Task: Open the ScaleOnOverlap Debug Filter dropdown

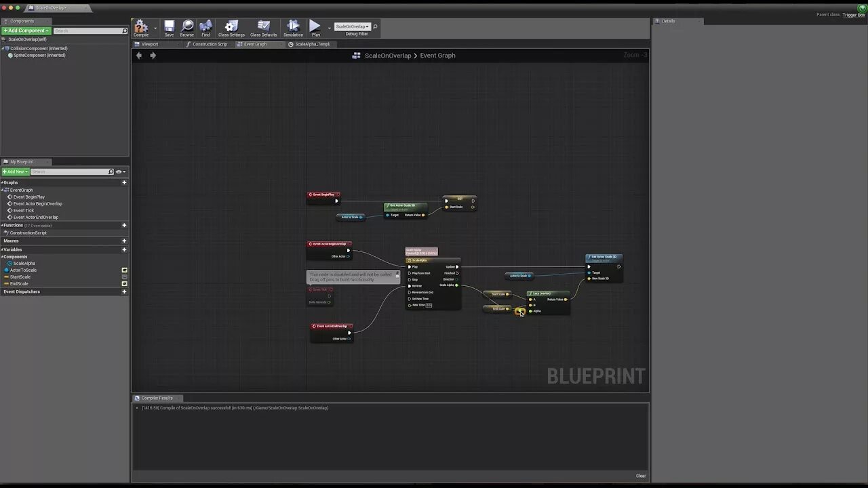Action: [x=354, y=25]
